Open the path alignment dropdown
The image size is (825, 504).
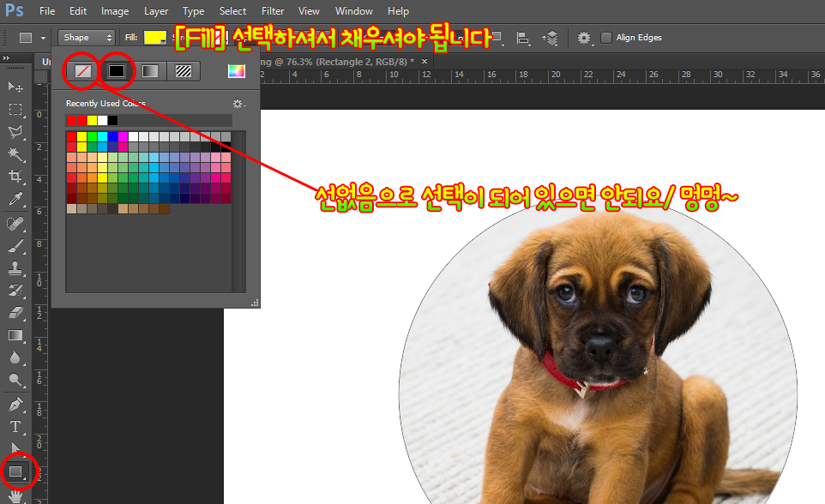pyautogui.click(x=523, y=38)
